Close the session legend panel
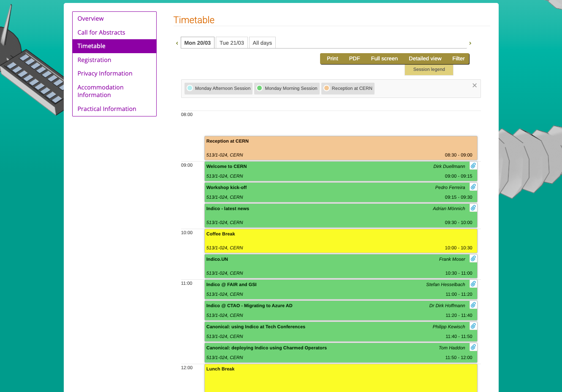Viewport: 562px width, 392px height. [475, 85]
